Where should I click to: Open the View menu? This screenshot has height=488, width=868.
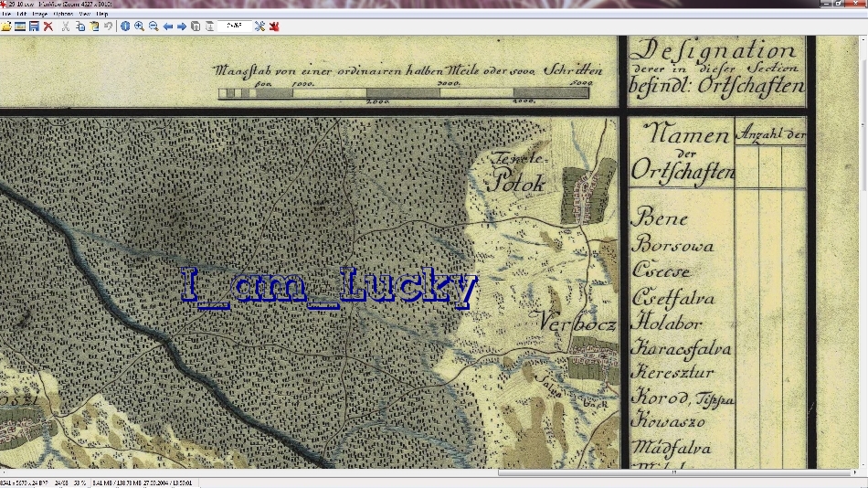[x=85, y=14]
